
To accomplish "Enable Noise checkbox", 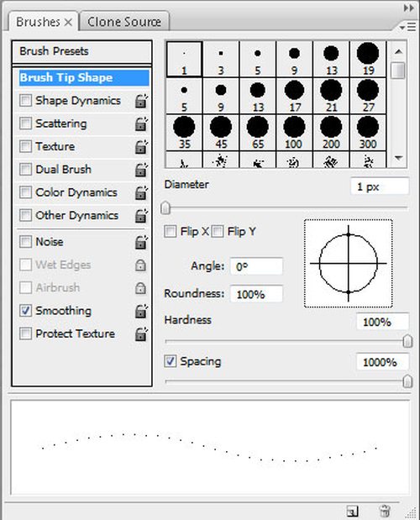I will coord(25,241).
